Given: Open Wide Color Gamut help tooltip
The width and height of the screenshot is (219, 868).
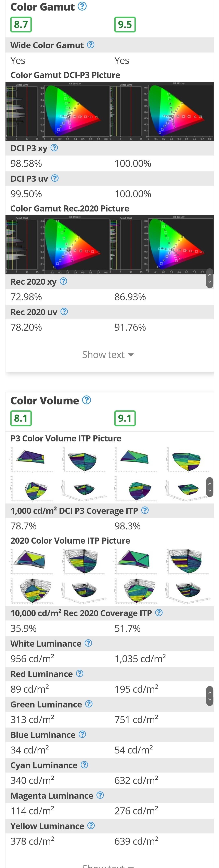Looking at the screenshot, I should tap(90, 45).
